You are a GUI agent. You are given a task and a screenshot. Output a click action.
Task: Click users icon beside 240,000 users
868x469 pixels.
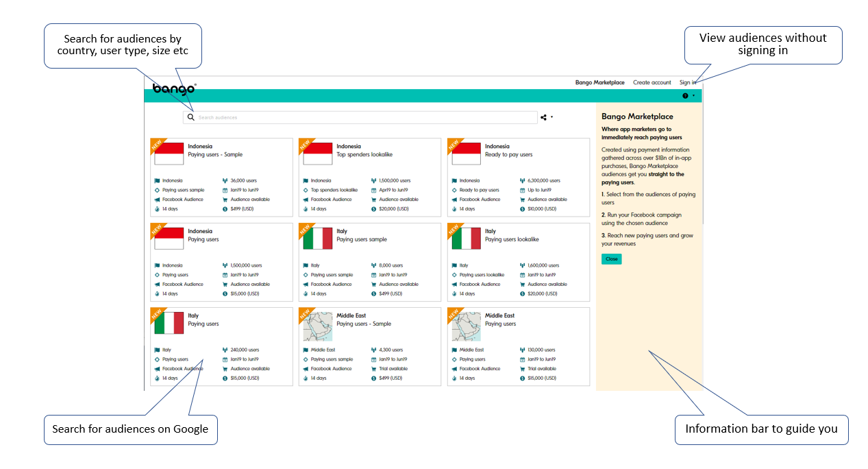coord(225,350)
